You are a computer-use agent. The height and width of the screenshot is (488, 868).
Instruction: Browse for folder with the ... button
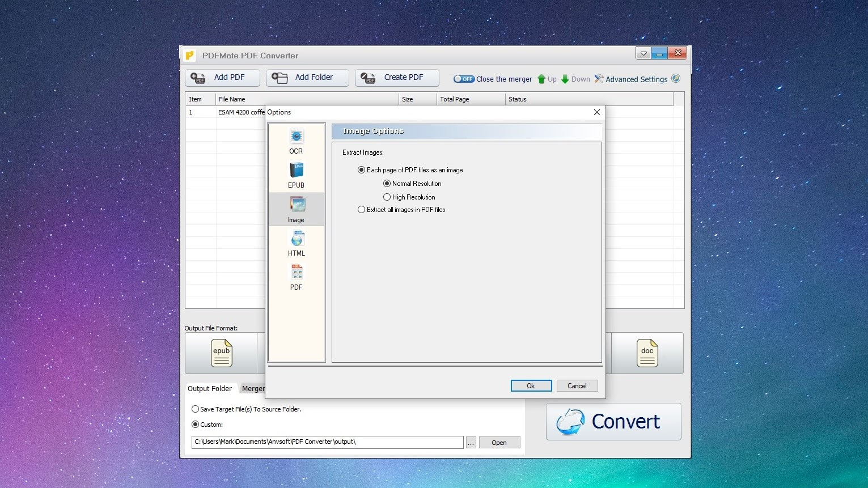pos(471,443)
